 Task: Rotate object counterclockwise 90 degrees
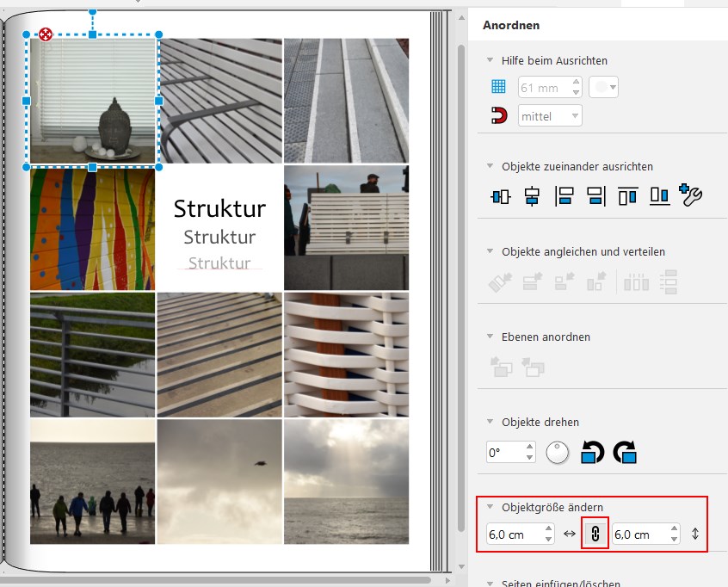[x=592, y=452]
